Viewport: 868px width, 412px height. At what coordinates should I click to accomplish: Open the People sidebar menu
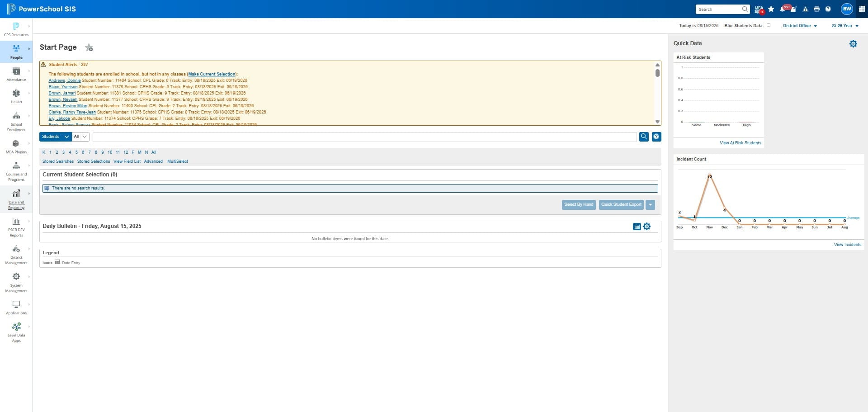point(16,52)
